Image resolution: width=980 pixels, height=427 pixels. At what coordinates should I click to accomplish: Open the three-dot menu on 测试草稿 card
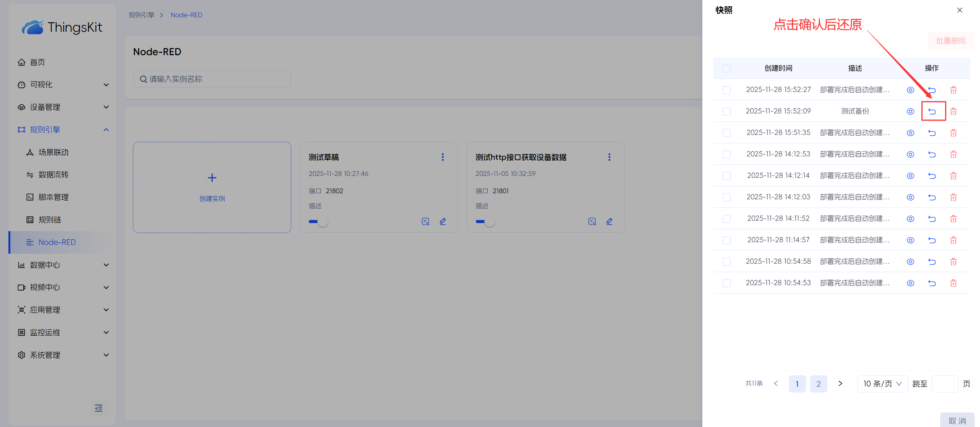442,157
